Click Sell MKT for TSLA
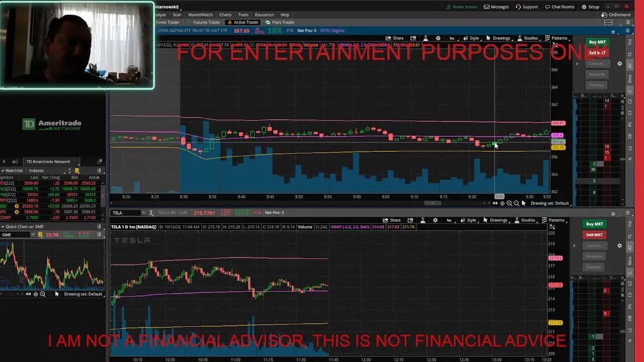The height and width of the screenshot is (362, 644). (x=594, y=235)
